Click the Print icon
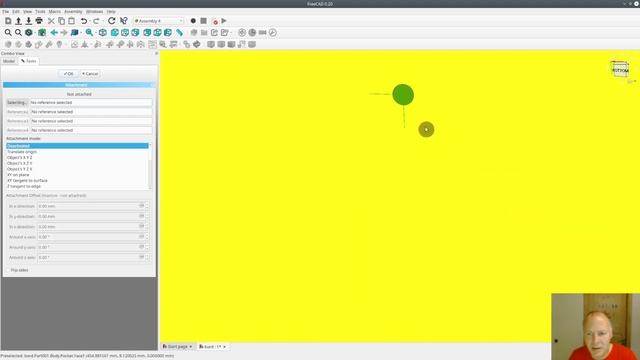The image size is (640, 360). [39, 21]
